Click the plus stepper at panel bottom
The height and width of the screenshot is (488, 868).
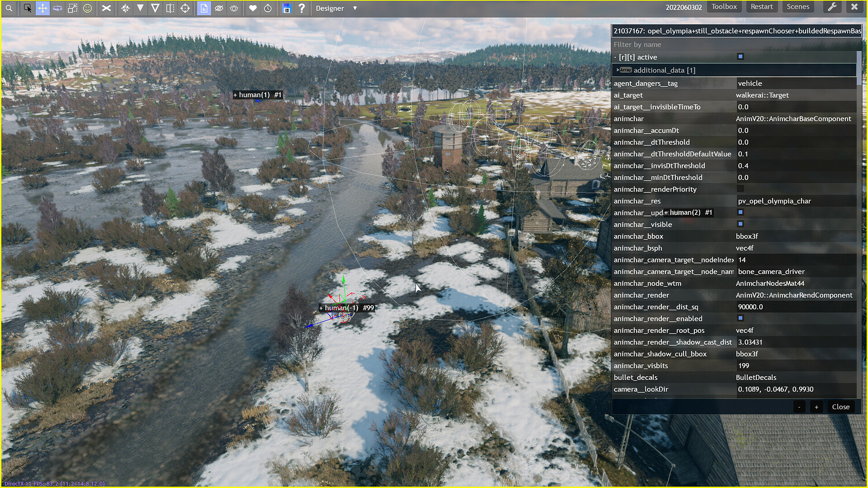click(816, 406)
